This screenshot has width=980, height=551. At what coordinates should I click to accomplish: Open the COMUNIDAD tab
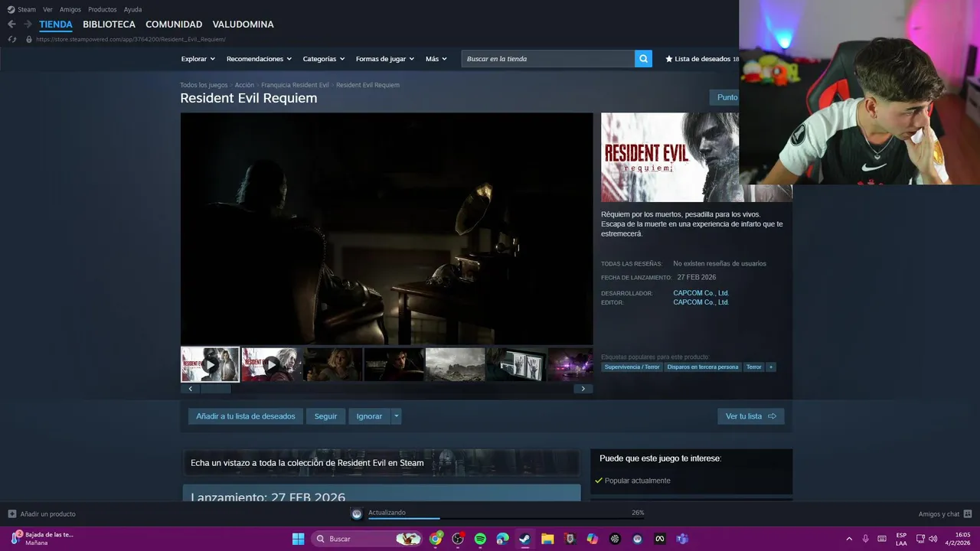(x=174, y=24)
